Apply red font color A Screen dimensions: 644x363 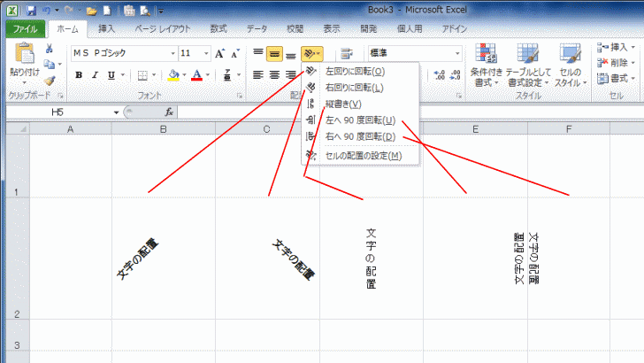pos(196,75)
